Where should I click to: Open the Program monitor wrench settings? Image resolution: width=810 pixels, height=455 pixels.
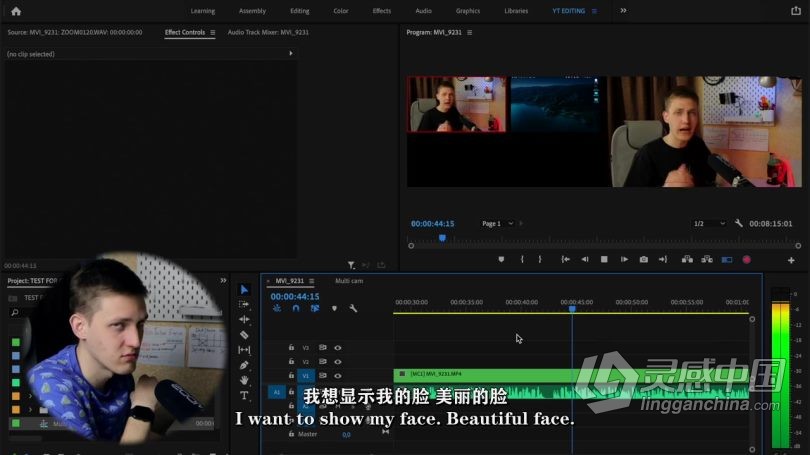pos(738,223)
